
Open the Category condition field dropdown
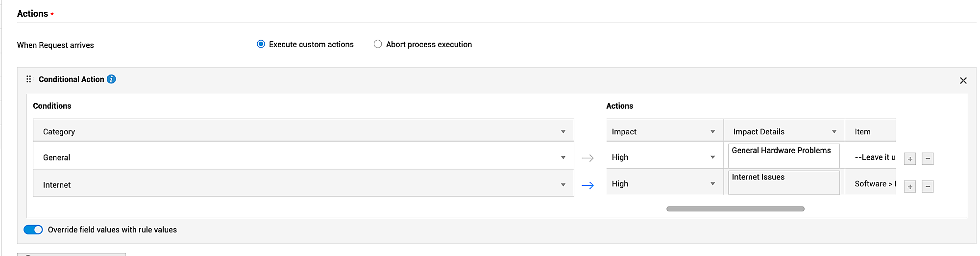click(563, 131)
